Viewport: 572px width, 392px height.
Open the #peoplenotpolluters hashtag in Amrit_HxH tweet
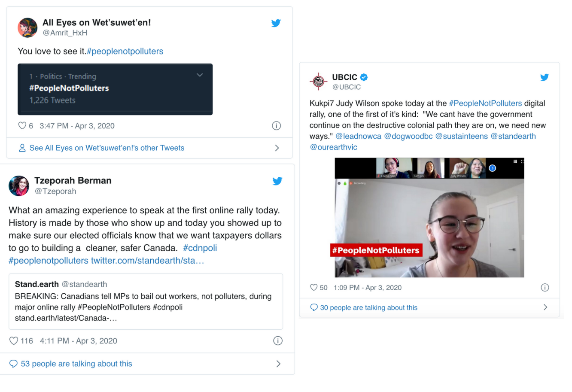click(x=125, y=52)
